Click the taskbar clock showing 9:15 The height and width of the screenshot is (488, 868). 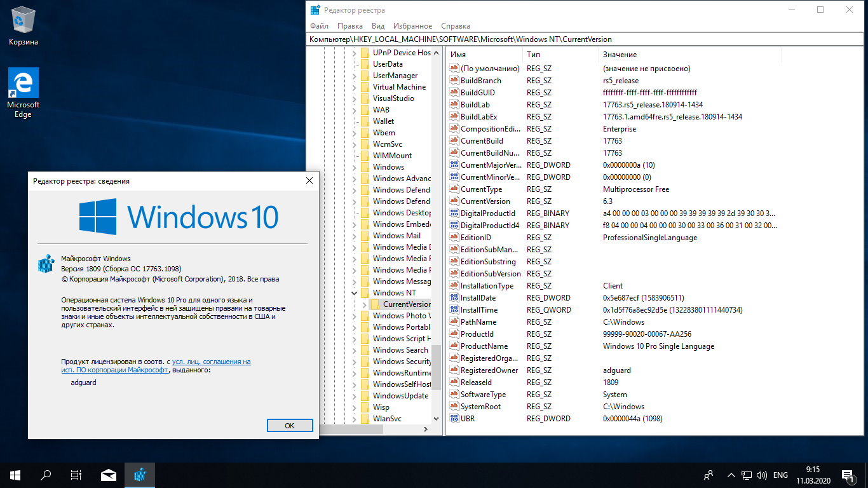(812, 475)
